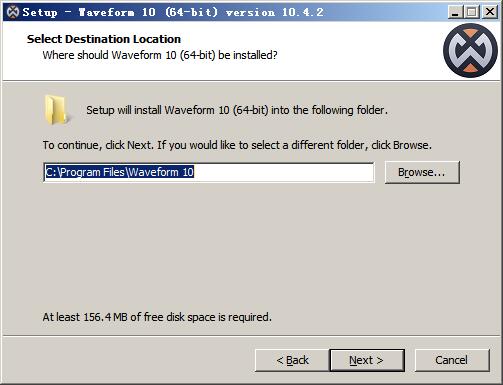The width and height of the screenshot is (503, 385).
Task: Click Browse to choose a different folder
Action: click(x=422, y=172)
